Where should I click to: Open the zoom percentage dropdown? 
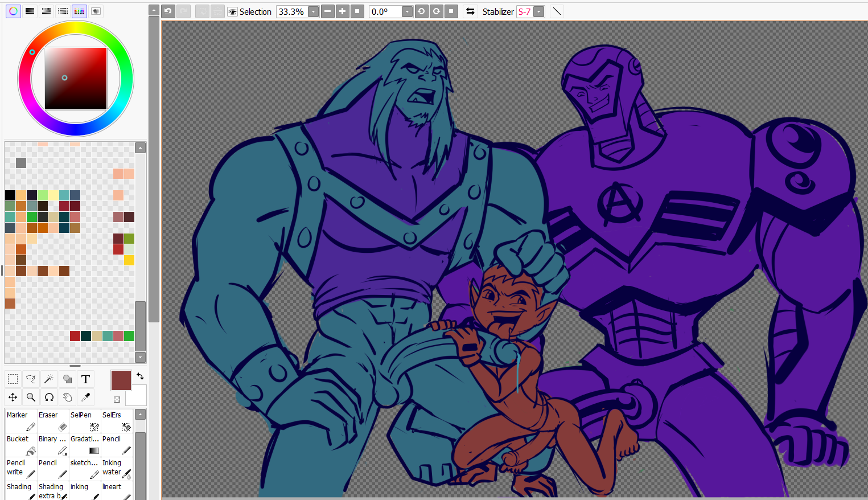click(313, 12)
